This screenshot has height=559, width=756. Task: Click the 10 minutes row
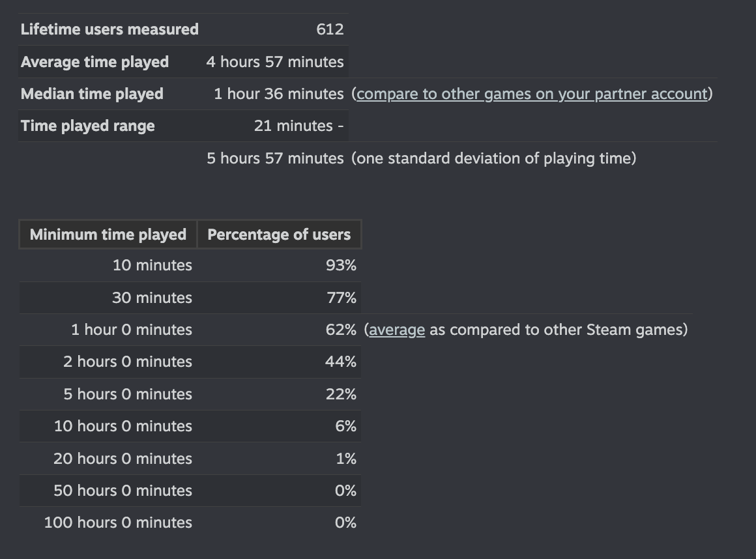190,266
